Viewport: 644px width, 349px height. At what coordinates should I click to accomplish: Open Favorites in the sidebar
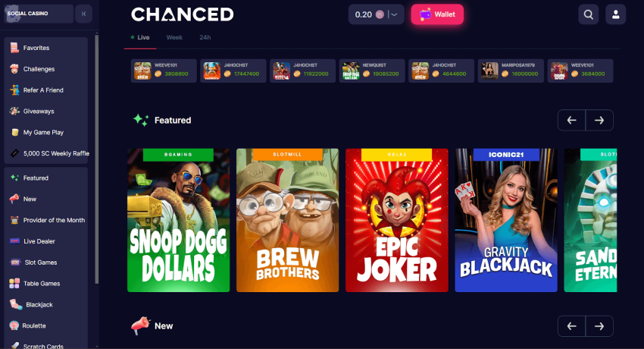point(45,48)
